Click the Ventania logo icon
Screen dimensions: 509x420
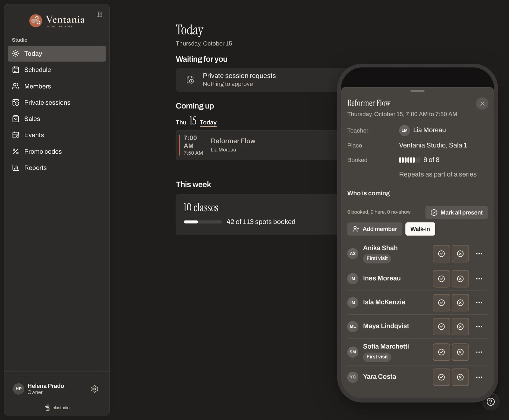click(36, 21)
